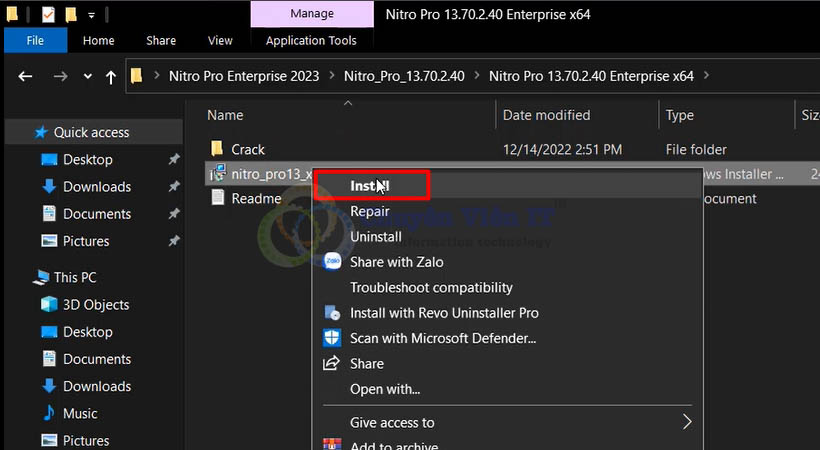Viewport: 820px width, 450px height.
Task: Click the Revo Uninstaller icon
Action: coord(332,313)
